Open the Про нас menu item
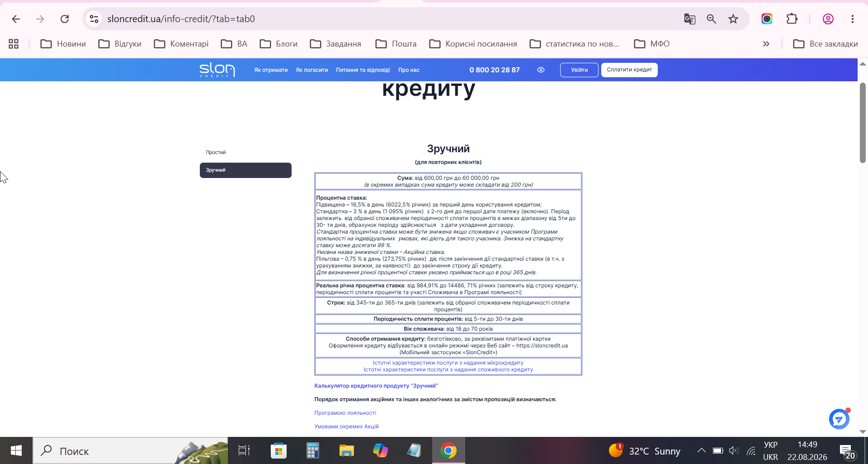 pyautogui.click(x=409, y=70)
